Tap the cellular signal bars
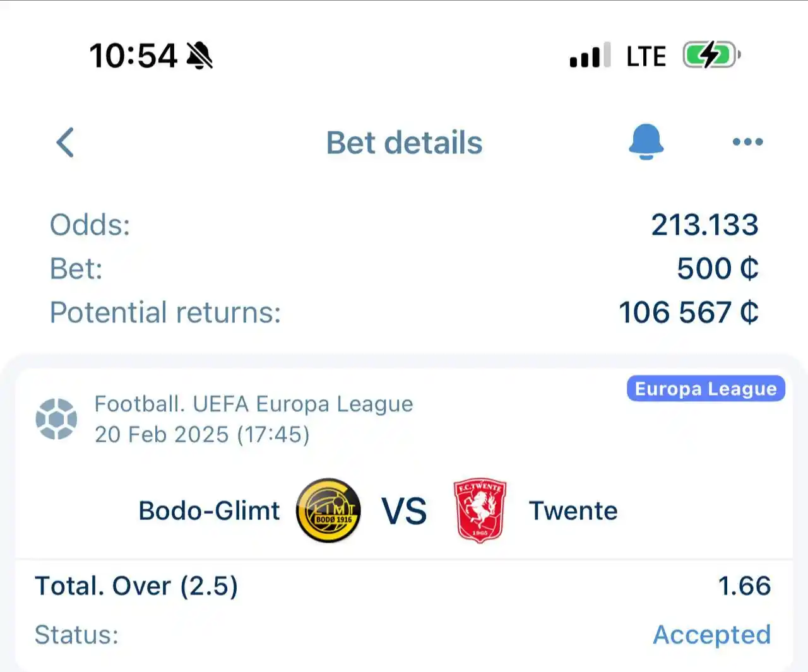The image size is (808, 672). point(590,56)
